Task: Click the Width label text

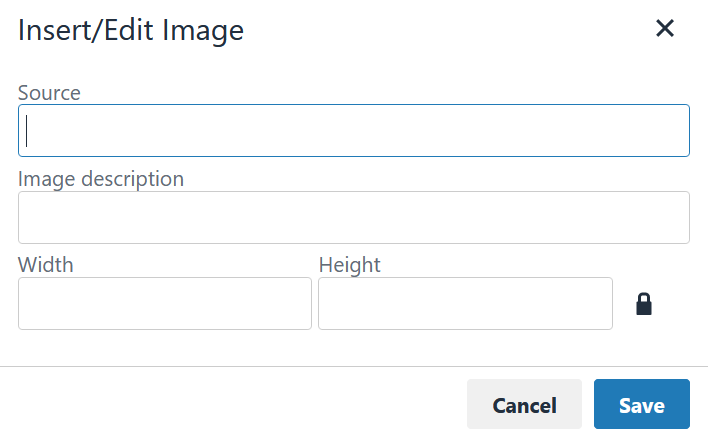Action: click(x=46, y=265)
